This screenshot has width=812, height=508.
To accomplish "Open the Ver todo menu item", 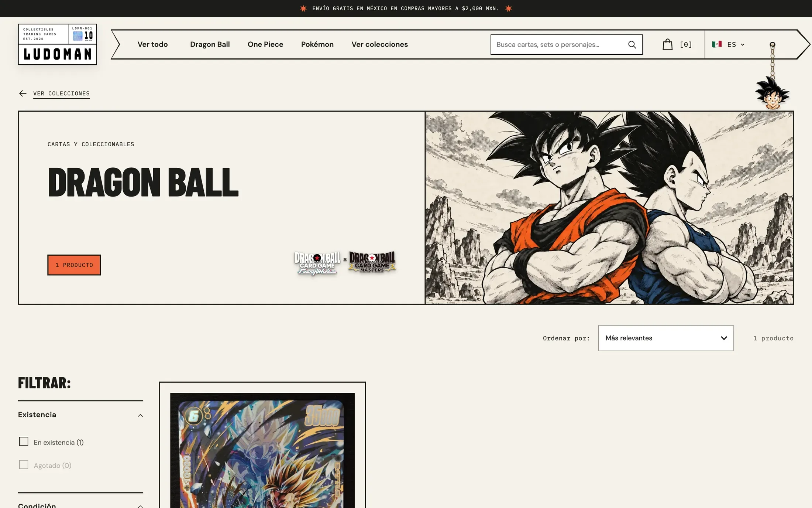I will coord(152,44).
